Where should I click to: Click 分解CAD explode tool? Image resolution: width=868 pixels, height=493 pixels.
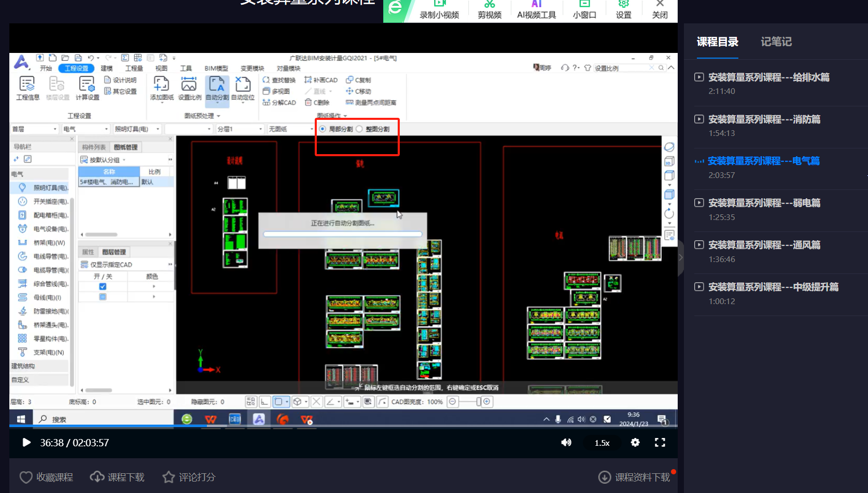tap(279, 103)
